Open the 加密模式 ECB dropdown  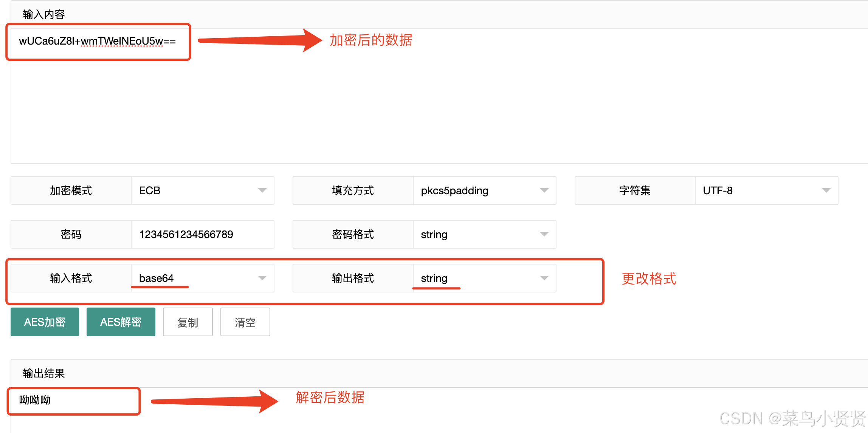[x=202, y=190]
